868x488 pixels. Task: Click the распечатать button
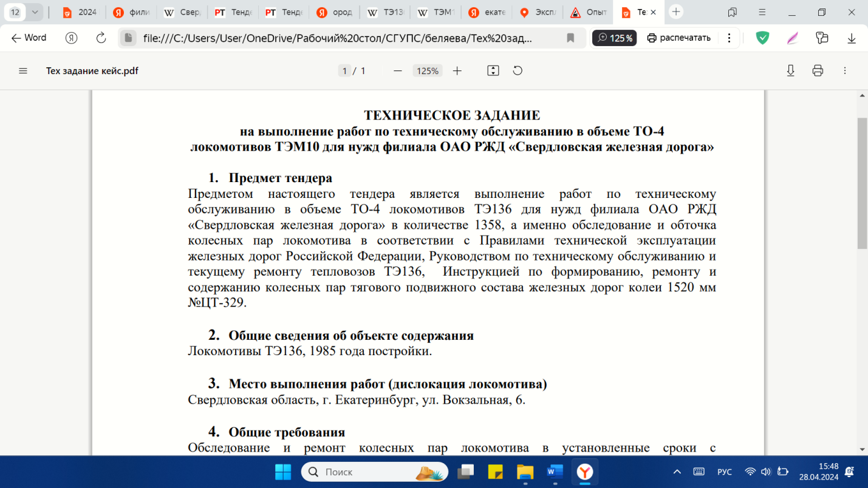click(678, 38)
